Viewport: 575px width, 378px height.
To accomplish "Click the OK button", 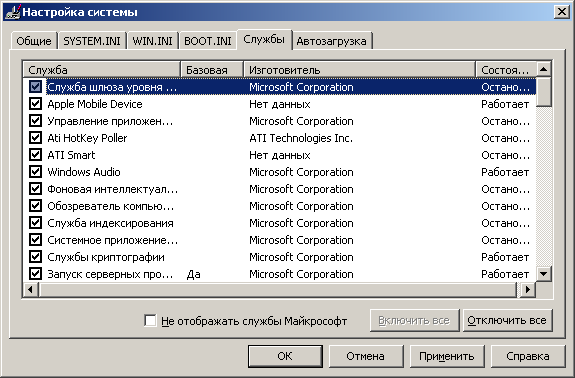I will click(285, 356).
